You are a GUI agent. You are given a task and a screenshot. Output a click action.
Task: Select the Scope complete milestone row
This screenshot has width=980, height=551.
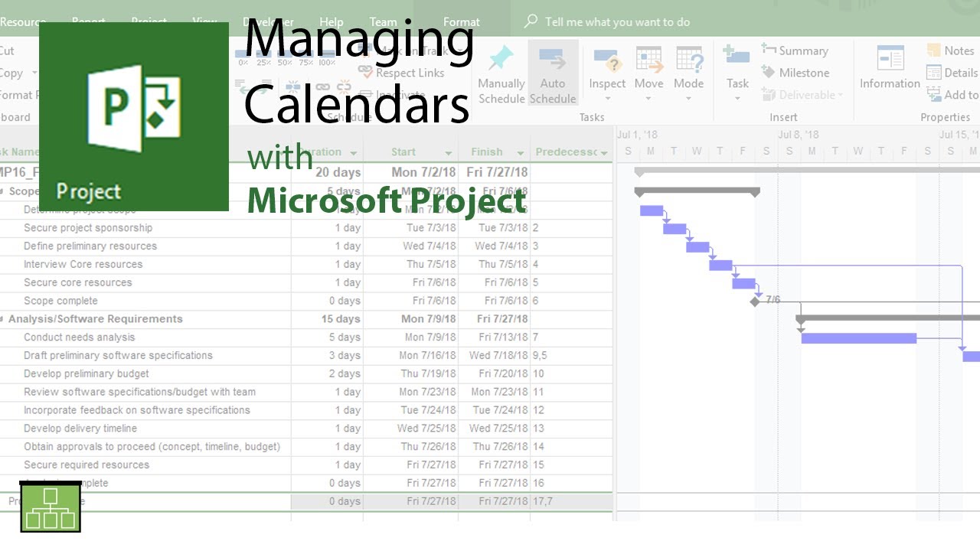click(x=60, y=301)
